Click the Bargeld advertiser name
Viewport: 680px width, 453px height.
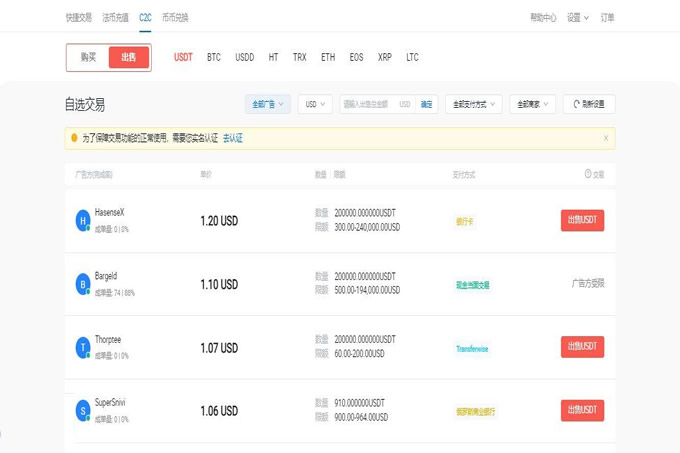coord(106,276)
